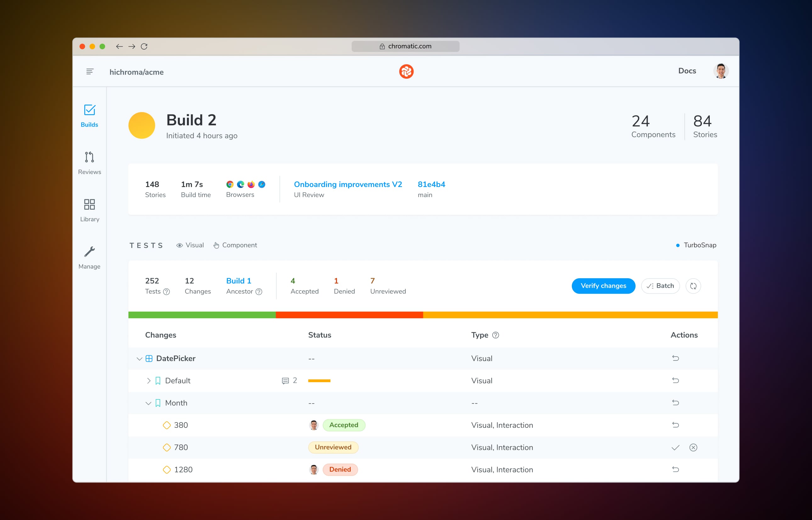This screenshot has height=520, width=812.
Task: Collapse the Month story row
Action: click(148, 403)
